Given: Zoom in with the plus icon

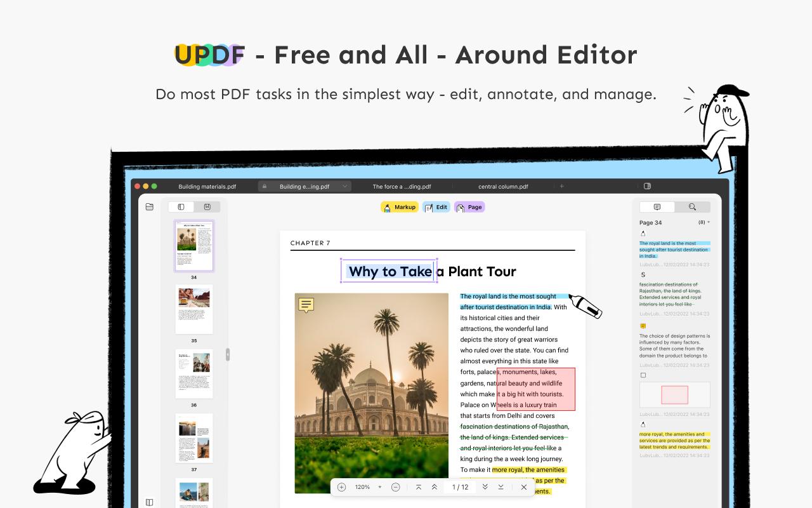Looking at the screenshot, I should tap(341, 487).
